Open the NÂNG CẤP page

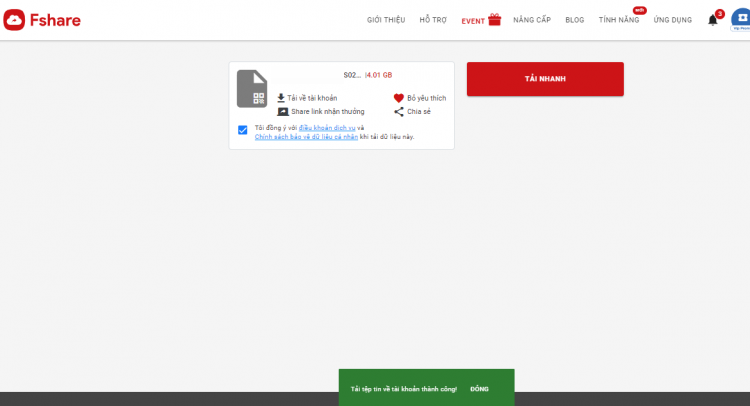pos(532,20)
